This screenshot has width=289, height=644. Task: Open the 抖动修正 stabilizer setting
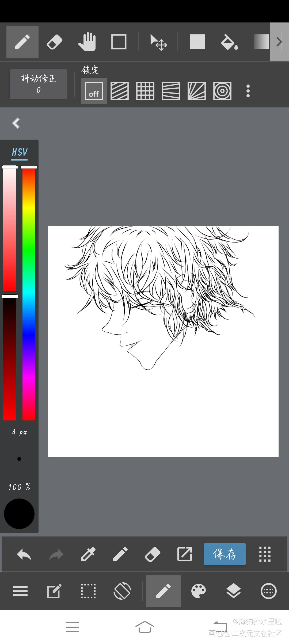pyautogui.click(x=39, y=84)
